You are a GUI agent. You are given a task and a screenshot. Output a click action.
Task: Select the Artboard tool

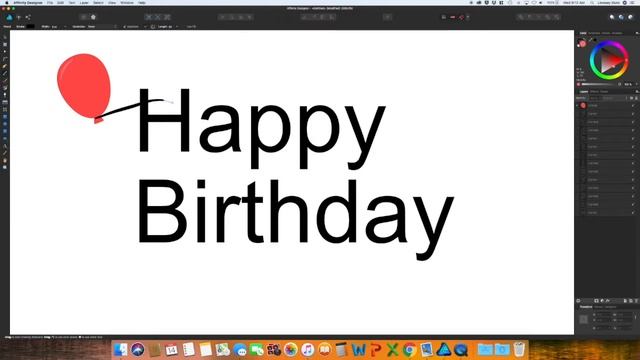tap(5, 44)
